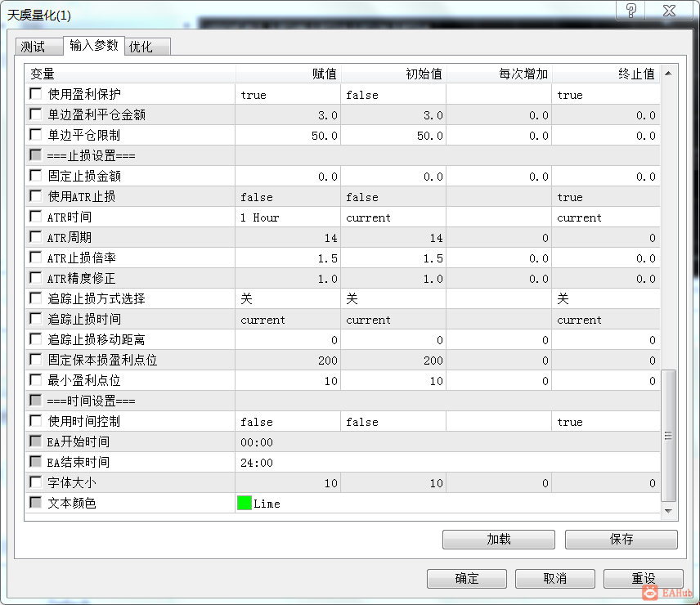Open the 使用时间控制 value cell showing false
This screenshot has height=605, width=700.
pos(288,421)
